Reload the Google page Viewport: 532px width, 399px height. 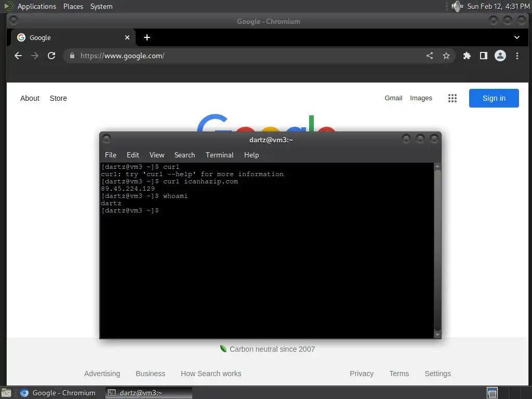51,56
